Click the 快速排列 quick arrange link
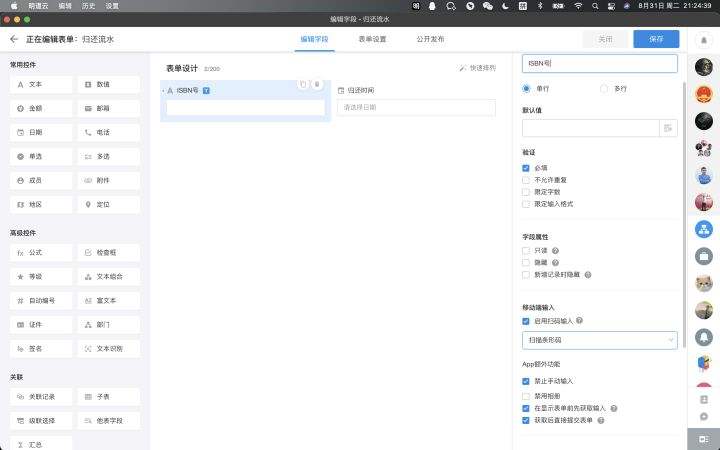This screenshot has height=450, width=720. (x=477, y=68)
